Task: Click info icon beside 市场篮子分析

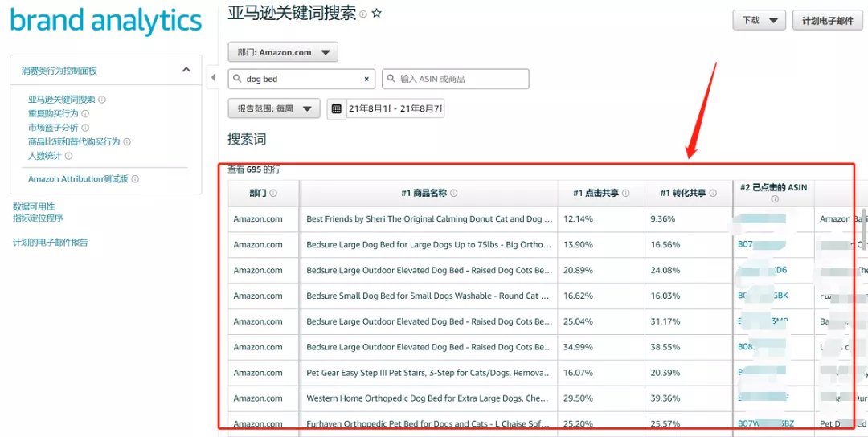Action: pyautogui.click(x=85, y=128)
